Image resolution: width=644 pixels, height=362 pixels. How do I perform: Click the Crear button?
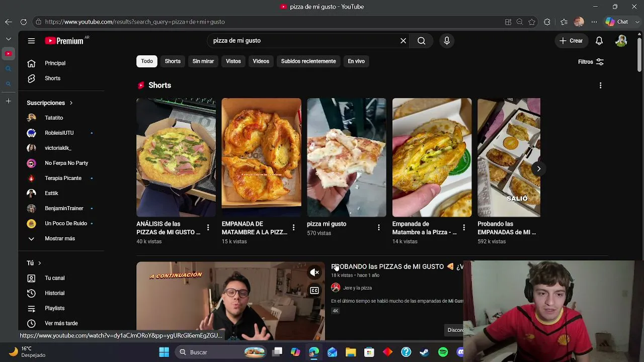point(571,41)
